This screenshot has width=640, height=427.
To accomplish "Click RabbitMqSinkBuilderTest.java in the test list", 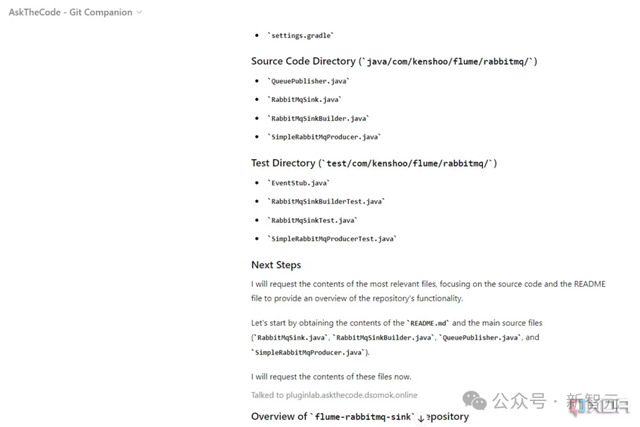I will click(326, 201).
